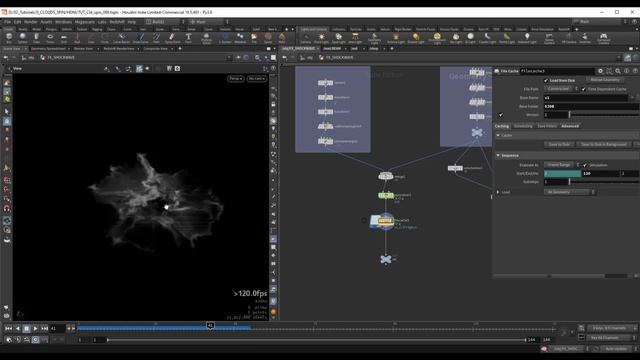The width and height of the screenshot is (640, 360).
Task: Select the Box shelf tool
Action: click(9, 38)
